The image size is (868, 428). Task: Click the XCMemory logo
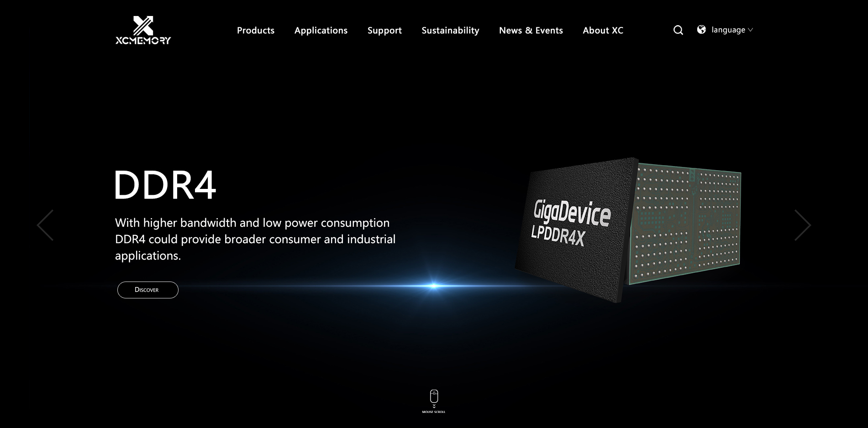pos(143,30)
